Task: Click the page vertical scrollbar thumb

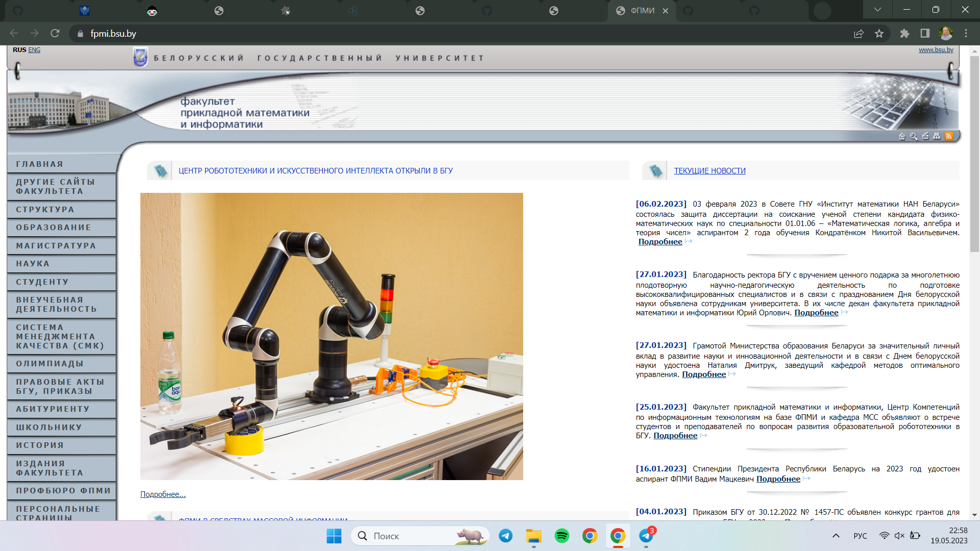Action: [974, 153]
